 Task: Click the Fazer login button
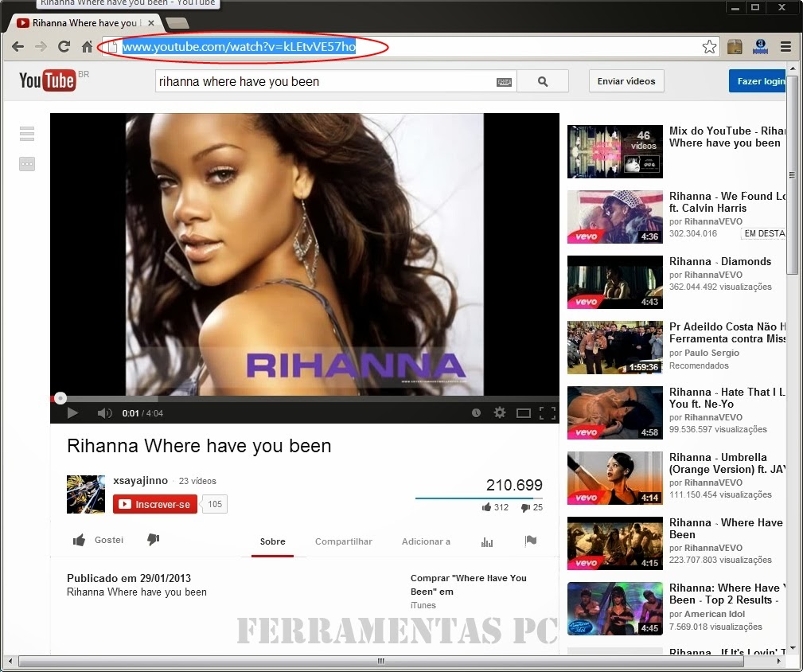758,81
